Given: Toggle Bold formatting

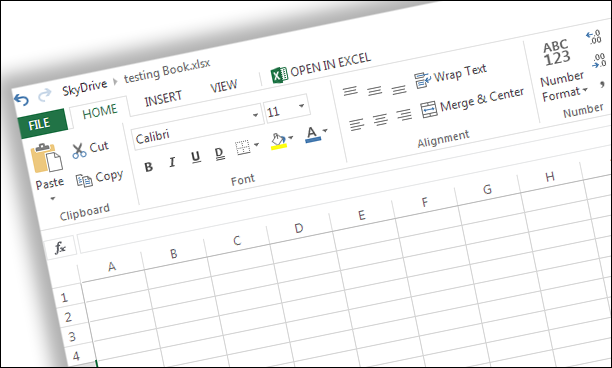Looking at the screenshot, I should pyautogui.click(x=148, y=167).
